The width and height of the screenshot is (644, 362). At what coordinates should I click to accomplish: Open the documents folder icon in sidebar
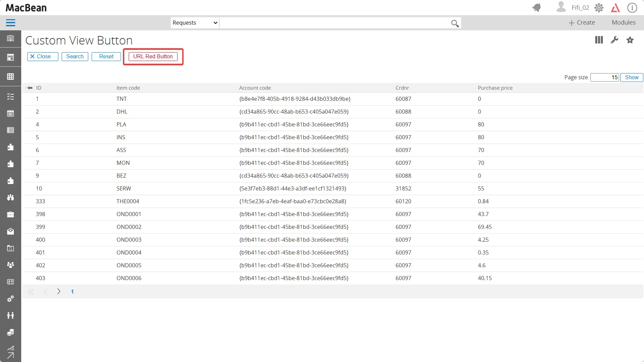point(10,248)
